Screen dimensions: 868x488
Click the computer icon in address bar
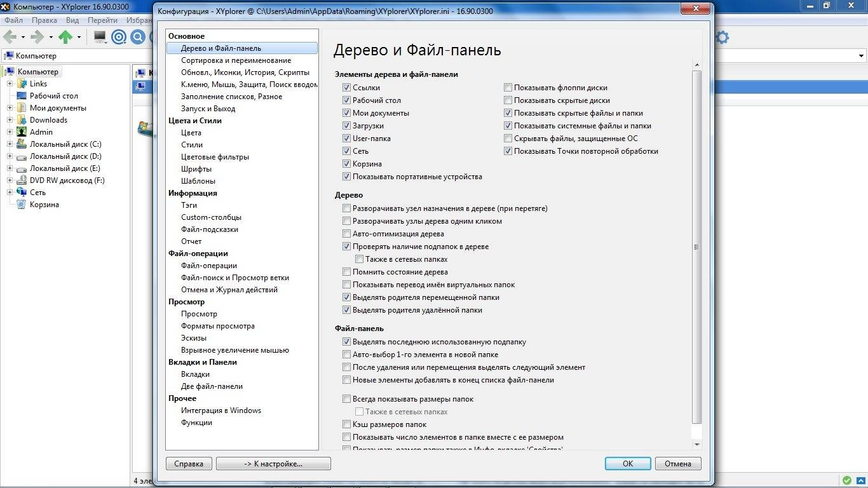click(x=8, y=56)
